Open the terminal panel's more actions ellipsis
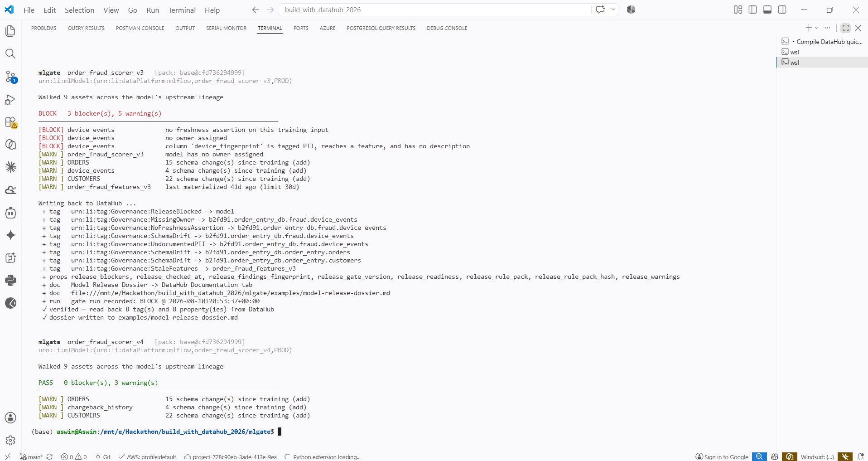 [828, 28]
